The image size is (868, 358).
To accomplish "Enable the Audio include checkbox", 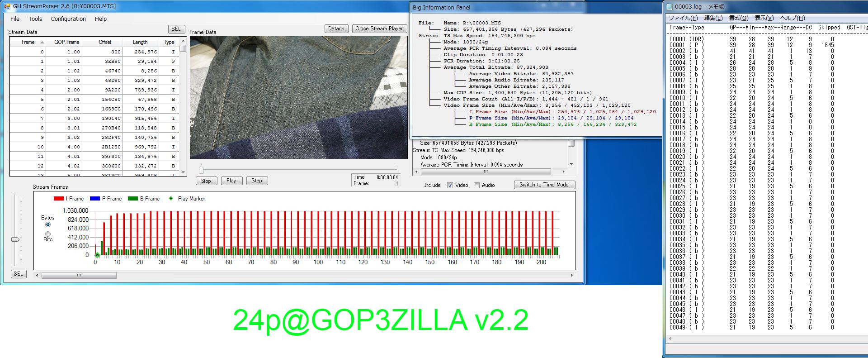I will click(476, 185).
